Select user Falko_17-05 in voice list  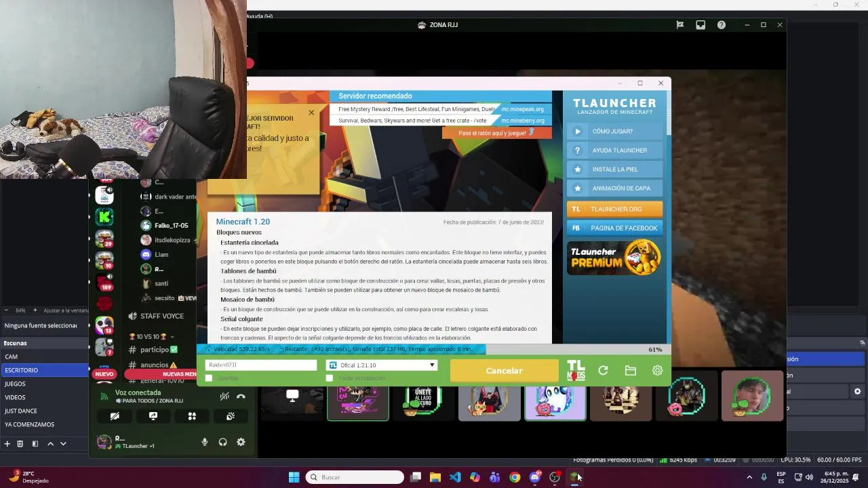click(x=166, y=226)
